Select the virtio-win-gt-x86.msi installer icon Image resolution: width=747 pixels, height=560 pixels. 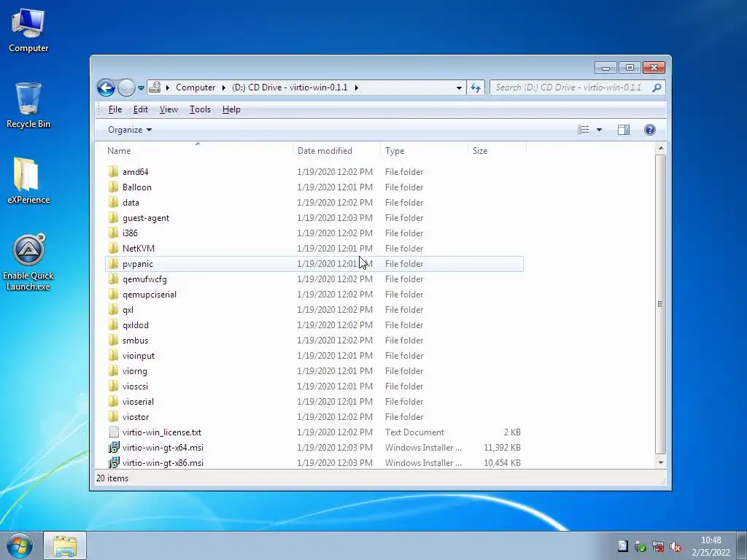(x=113, y=462)
